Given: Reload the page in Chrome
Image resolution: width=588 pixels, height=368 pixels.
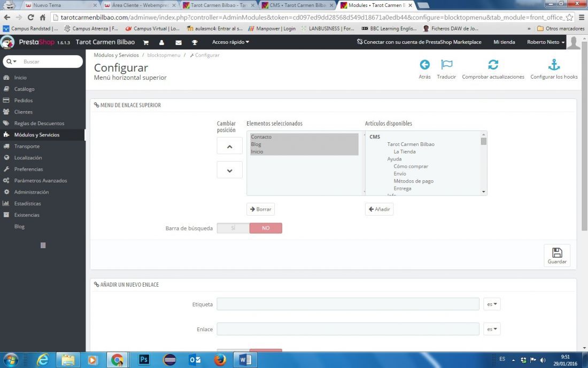Looking at the screenshot, I should 31,17.
